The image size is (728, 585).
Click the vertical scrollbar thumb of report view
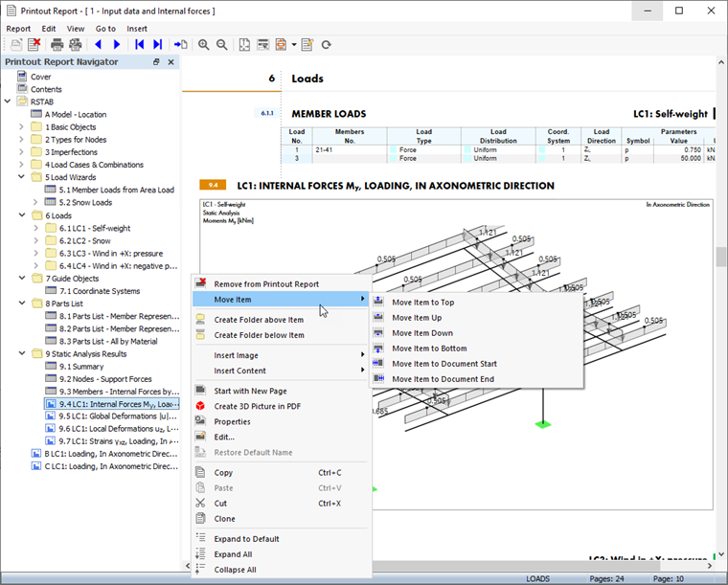[721, 257]
